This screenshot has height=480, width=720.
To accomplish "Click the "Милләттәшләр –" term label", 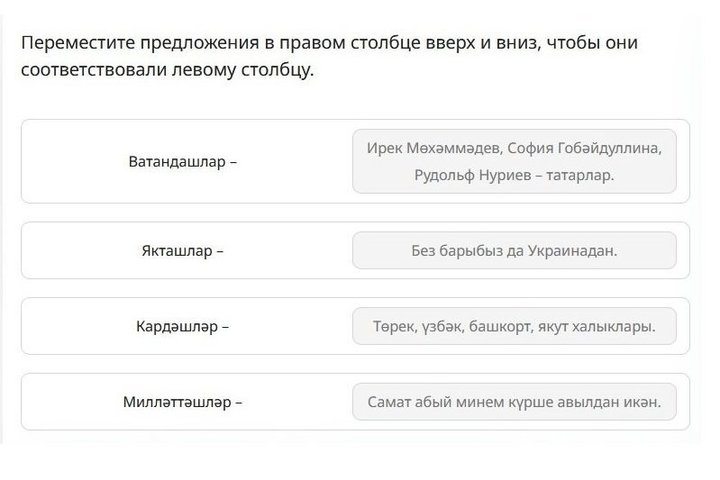I will click(x=183, y=402).
